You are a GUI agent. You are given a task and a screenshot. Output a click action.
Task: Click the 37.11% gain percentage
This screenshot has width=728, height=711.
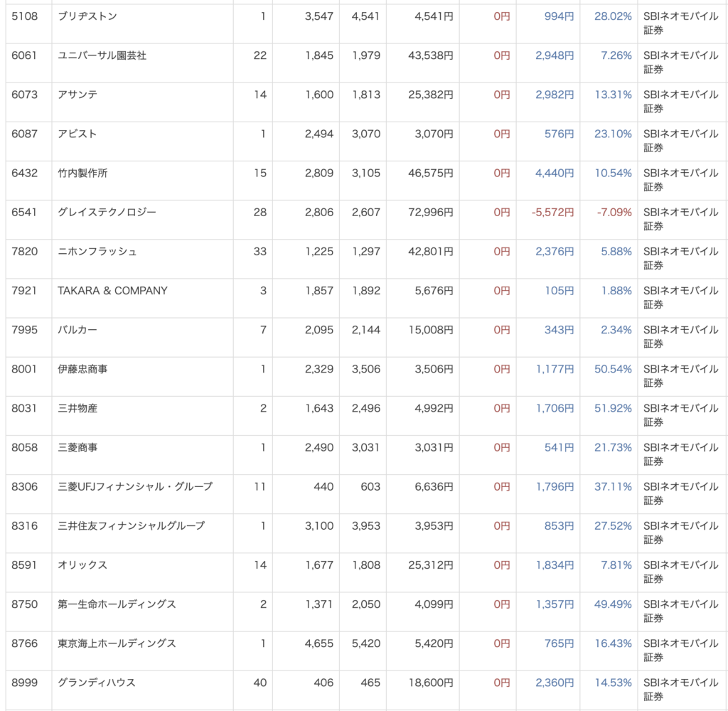click(x=613, y=487)
